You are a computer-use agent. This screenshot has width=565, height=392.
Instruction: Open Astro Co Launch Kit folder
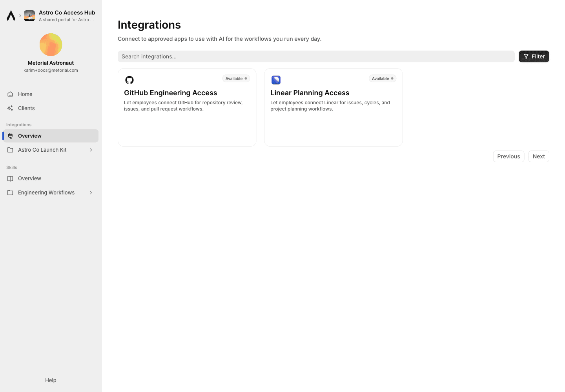[51, 150]
